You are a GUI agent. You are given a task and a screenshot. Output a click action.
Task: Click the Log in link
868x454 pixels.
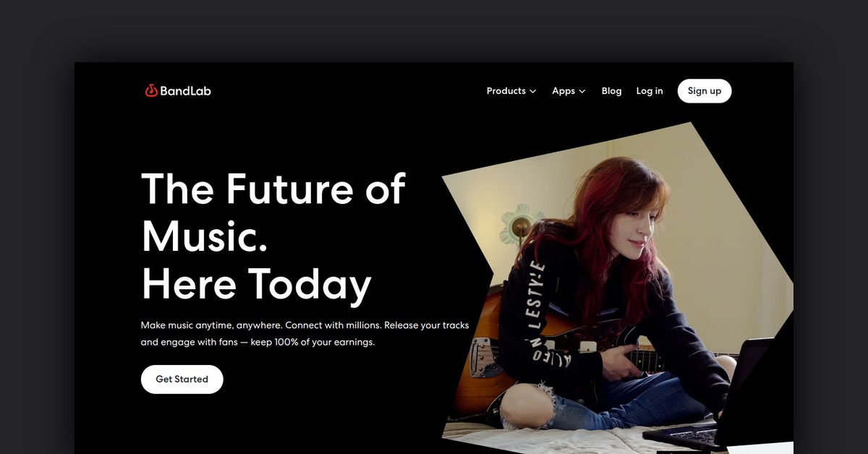point(650,91)
